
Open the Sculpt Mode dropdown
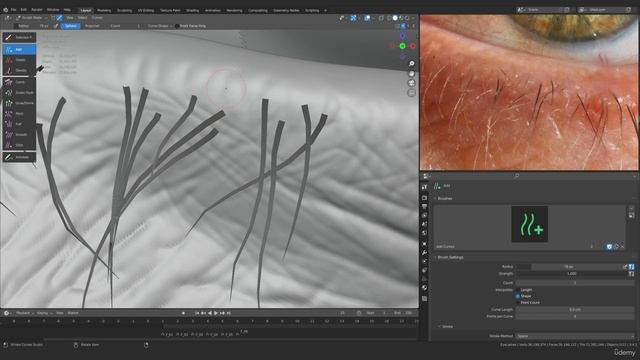[x=31, y=18]
